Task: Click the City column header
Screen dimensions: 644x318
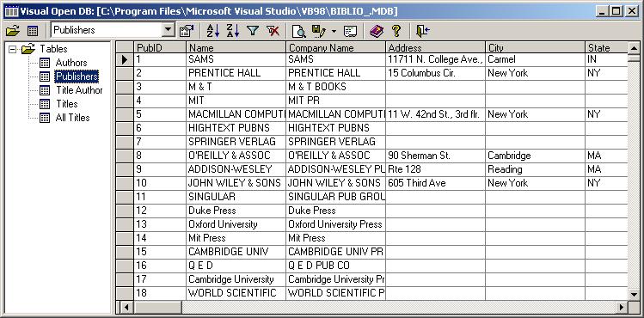Action: coord(535,47)
